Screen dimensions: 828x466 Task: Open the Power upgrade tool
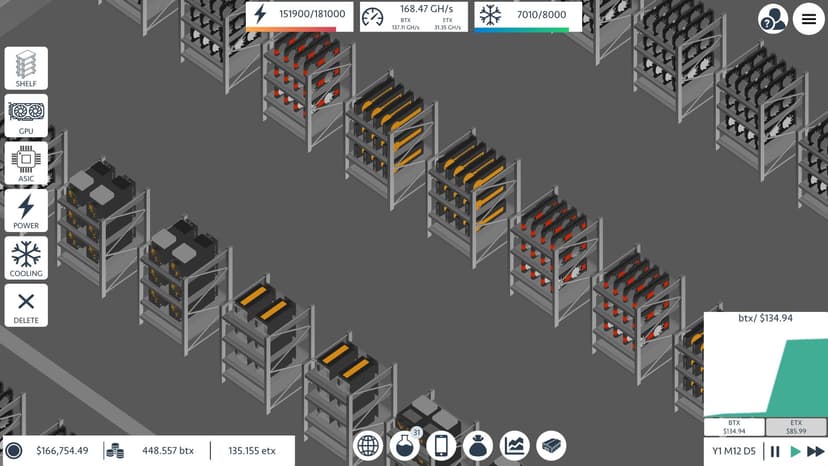point(26,211)
